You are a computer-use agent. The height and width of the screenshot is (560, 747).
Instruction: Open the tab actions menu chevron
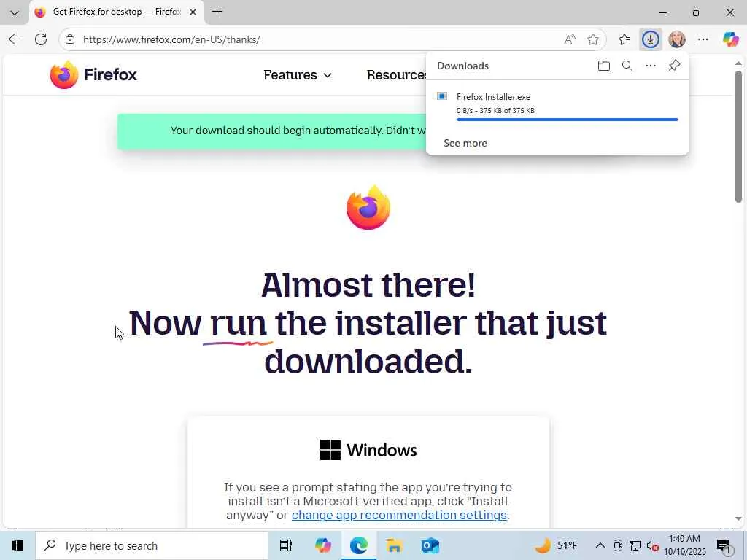coord(15,12)
